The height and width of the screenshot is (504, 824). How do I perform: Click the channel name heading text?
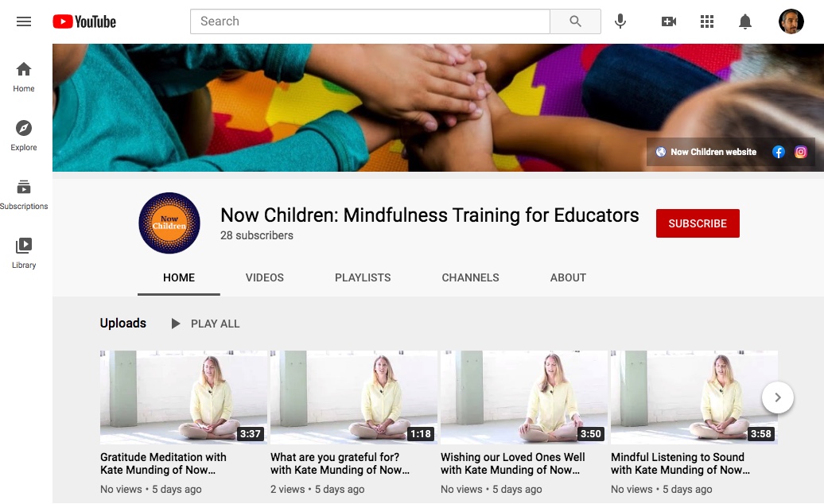click(x=429, y=215)
